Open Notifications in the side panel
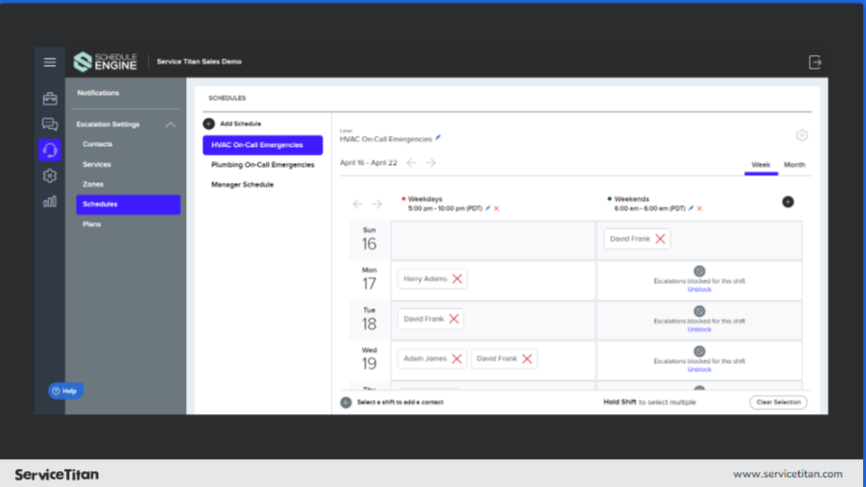The height and width of the screenshot is (487, 866). tap(98, 93)
